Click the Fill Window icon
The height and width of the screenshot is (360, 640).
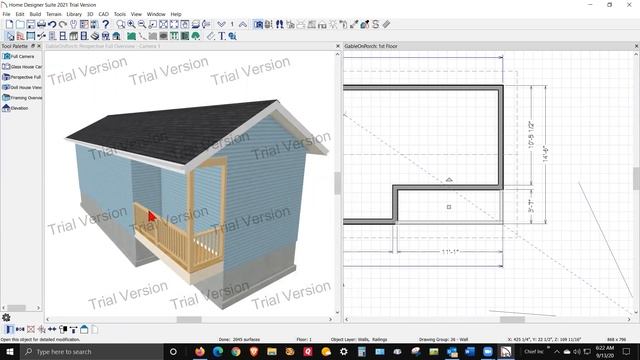[163, 24]
